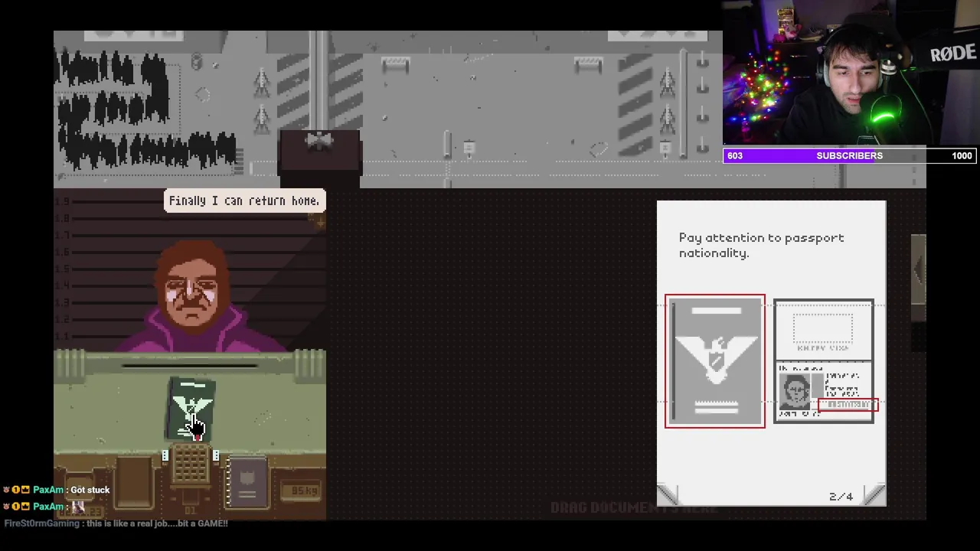The width and height of the screenshot is (980, 551).
Task: Click the booth loudspeaker to call next entrant
Action: 319,140
